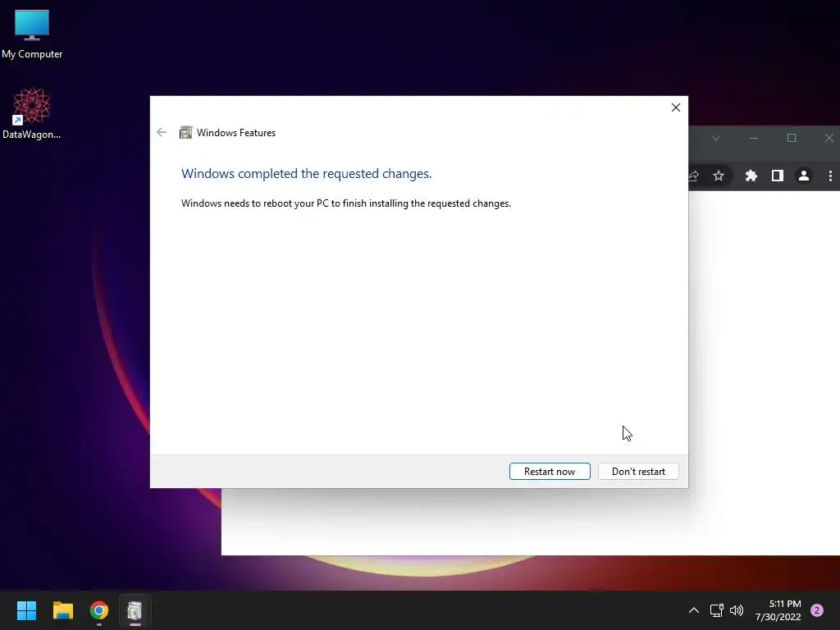Click Chrome's share page icon
Image resolution: width=840 pixels, height=630 pixels.
[x=694, y=176]
